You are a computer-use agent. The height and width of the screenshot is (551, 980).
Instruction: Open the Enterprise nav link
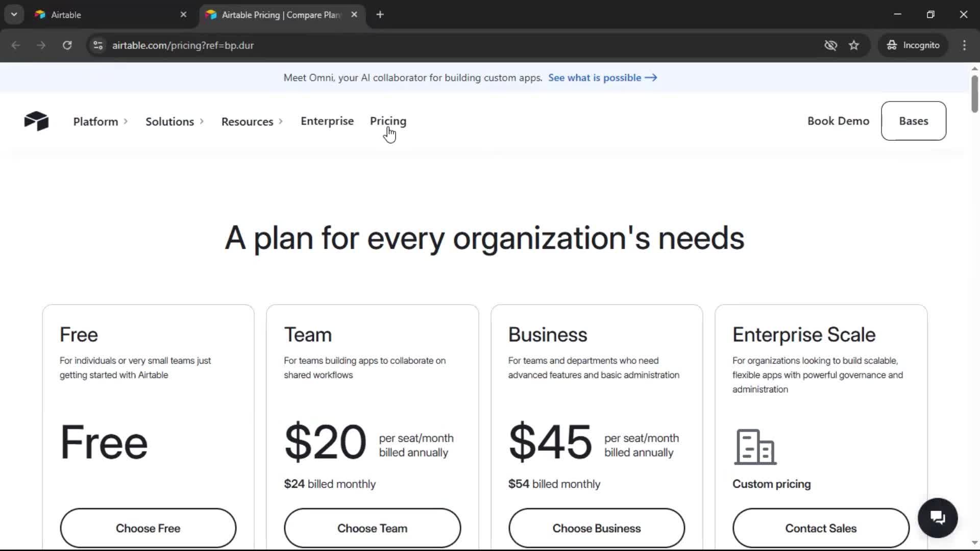tap(327, 121)
